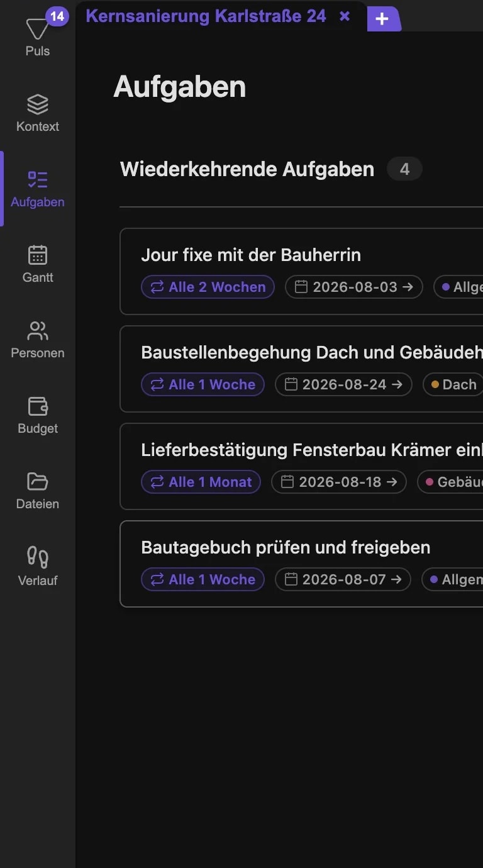Close the Kernsanierung Karlstraße 24 tab

pos(345,16)
